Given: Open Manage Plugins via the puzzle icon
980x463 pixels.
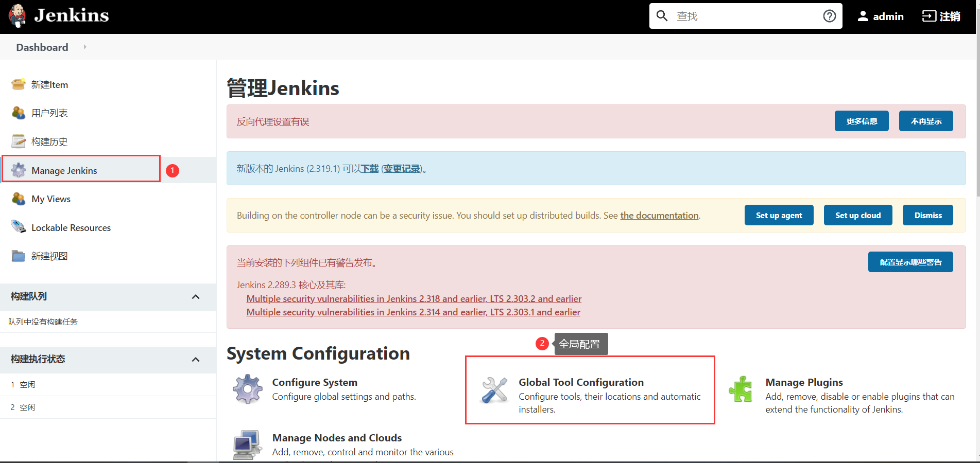Looking at the screenshot, I should [x=741, y=390].
